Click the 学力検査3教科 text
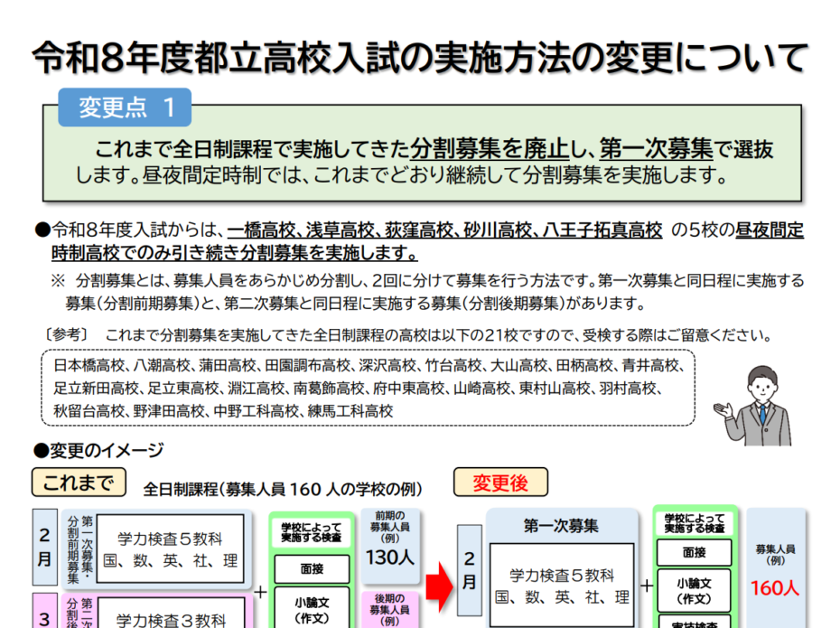The width and height of the screenshot is (840, 628). (x=172, y=620)
